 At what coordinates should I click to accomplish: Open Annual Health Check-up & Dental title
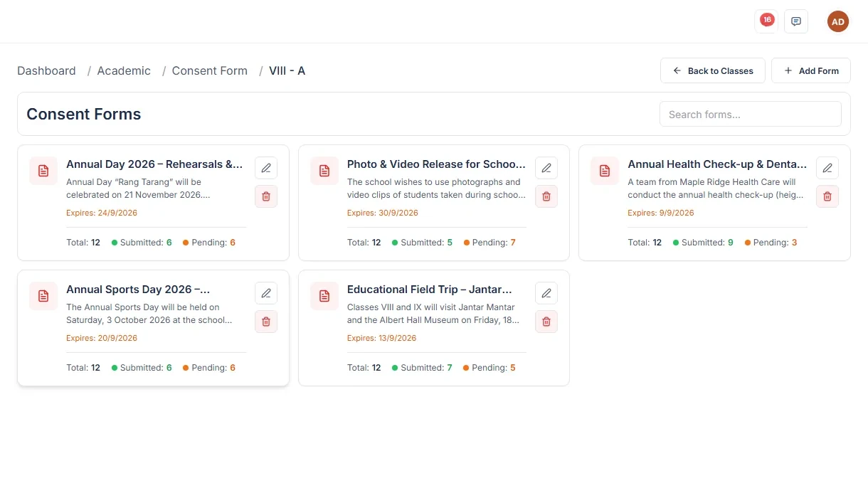pos(717,164)
